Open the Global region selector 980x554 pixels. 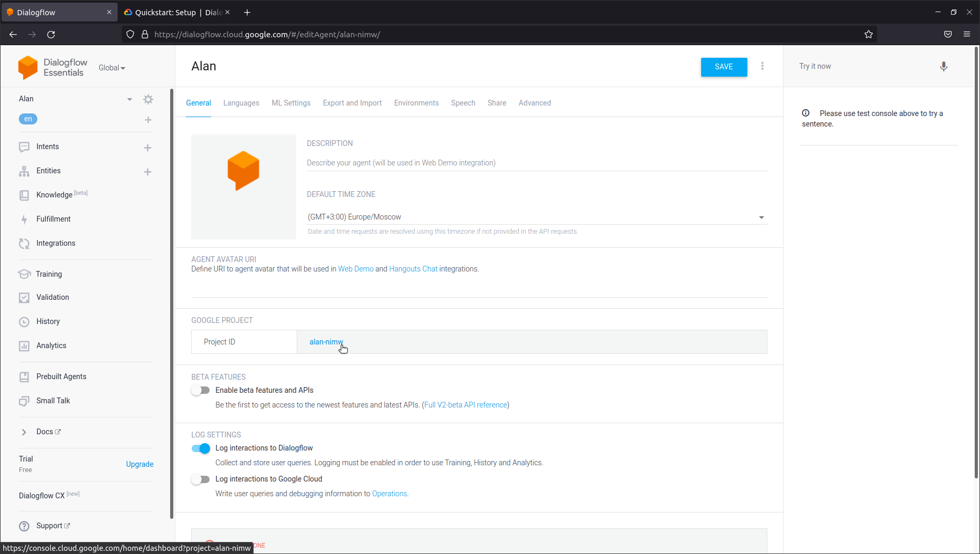point(111,68)
